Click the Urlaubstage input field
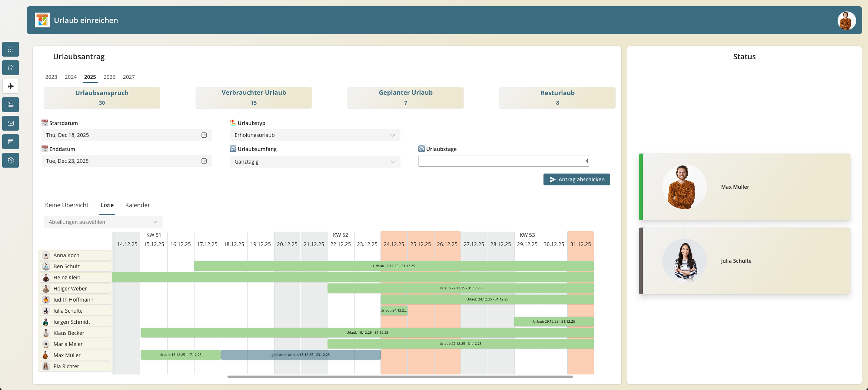The width and height of the screenshot is (868, 390). [503, 161]
